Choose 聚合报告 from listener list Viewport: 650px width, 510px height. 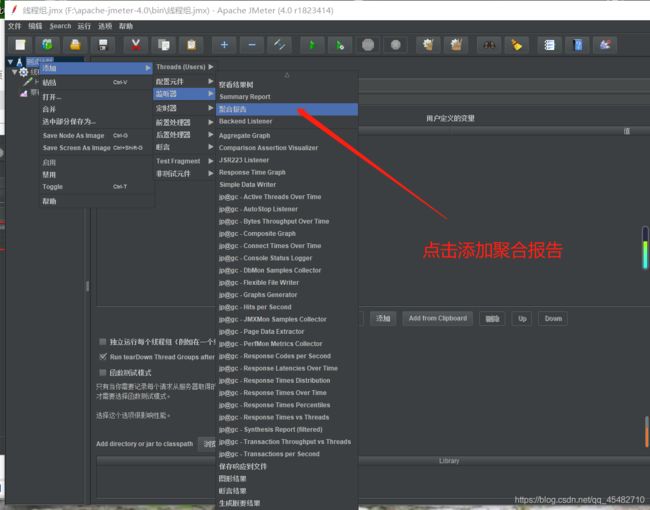pyautogui.click(x=287, y=109)
